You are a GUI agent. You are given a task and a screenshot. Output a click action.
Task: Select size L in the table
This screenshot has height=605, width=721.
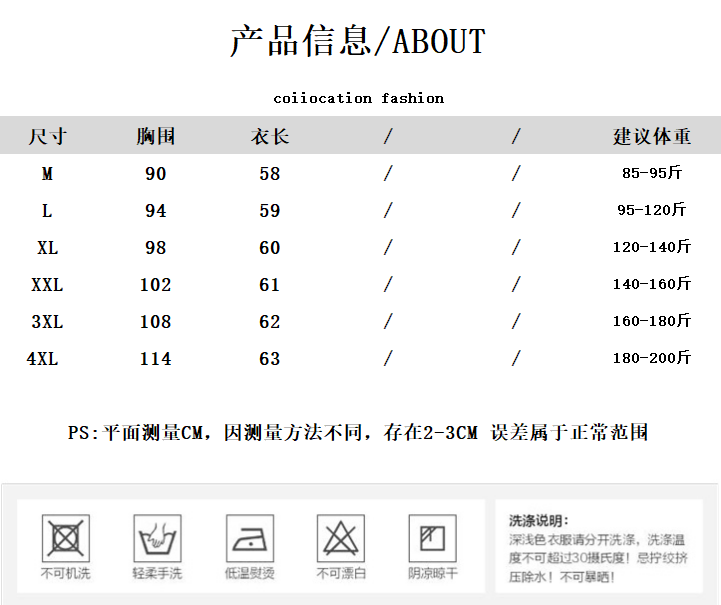[47, 211]
